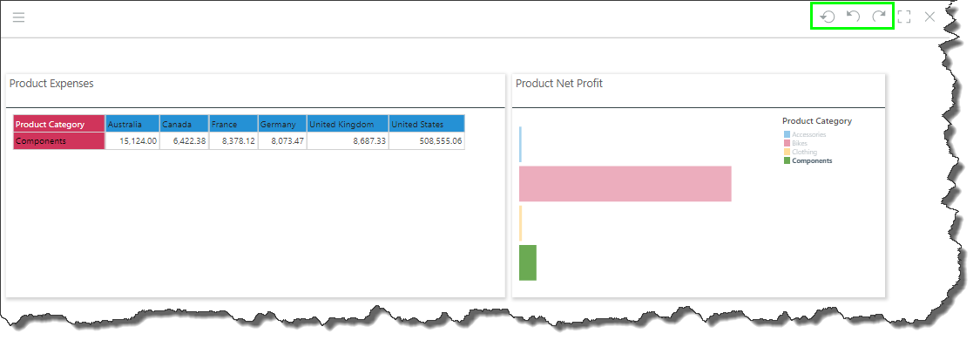Image resolution: width=980 pixels, height=347 pixels.
Task: Toggle Components legend entry
Action: (x=808, y=160)
